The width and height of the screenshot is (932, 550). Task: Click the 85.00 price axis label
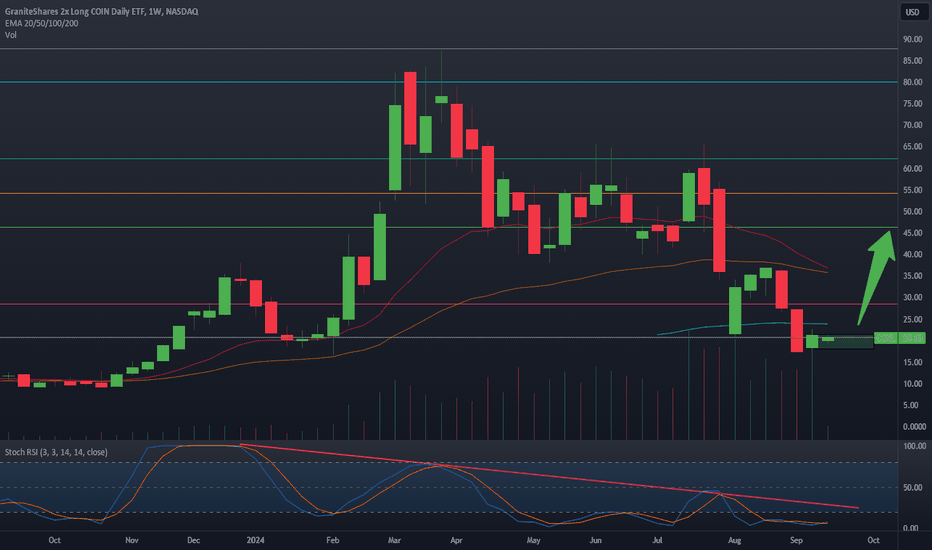coord(912,61)
